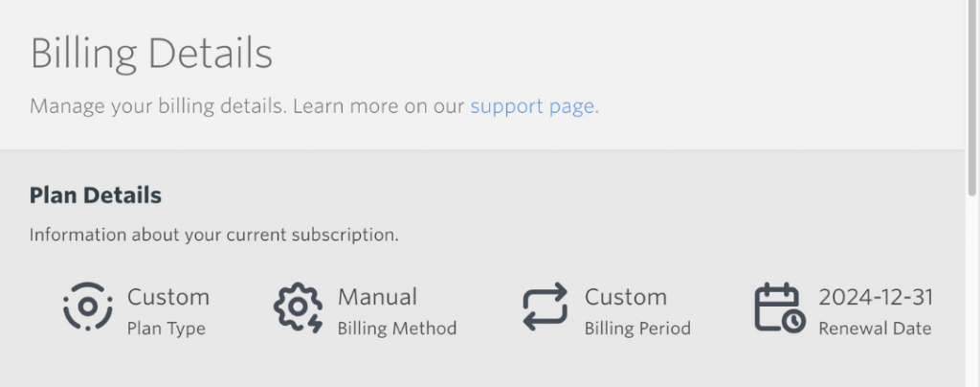This screenshot has width=980, height=387.
Task: Click the Plan Details section heading
Action: [96, 195]
